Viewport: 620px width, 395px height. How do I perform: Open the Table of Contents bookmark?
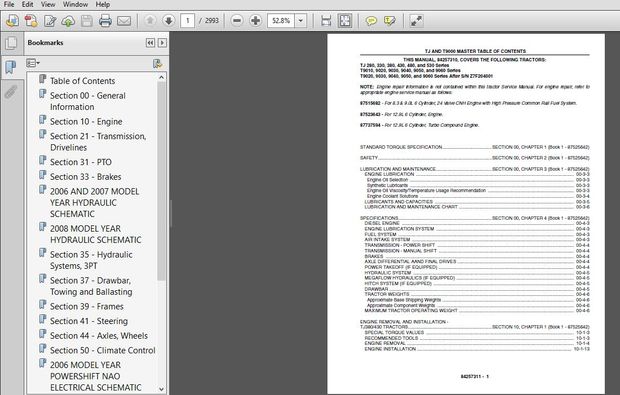click(82, 81)
